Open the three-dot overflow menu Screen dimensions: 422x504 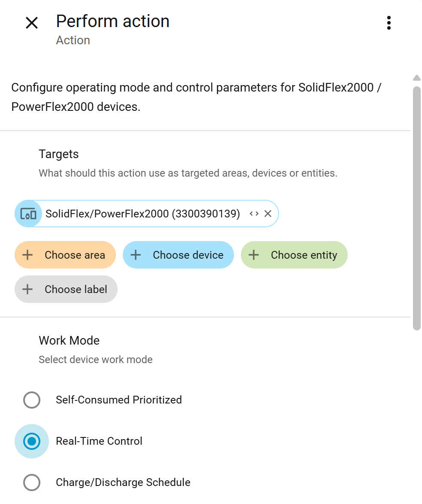[389, 23]
